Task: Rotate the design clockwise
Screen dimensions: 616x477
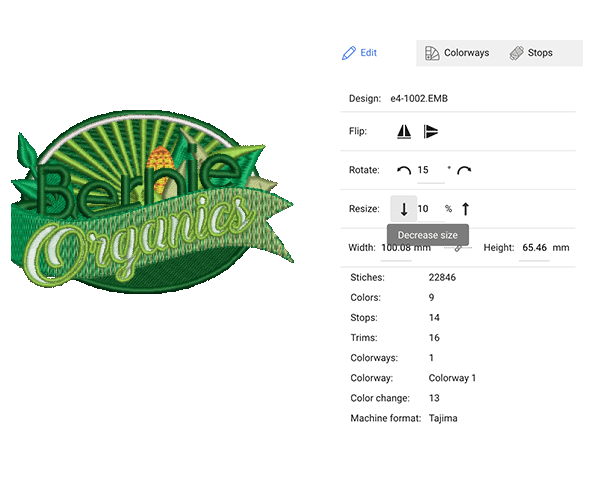Action: point(464,171)
